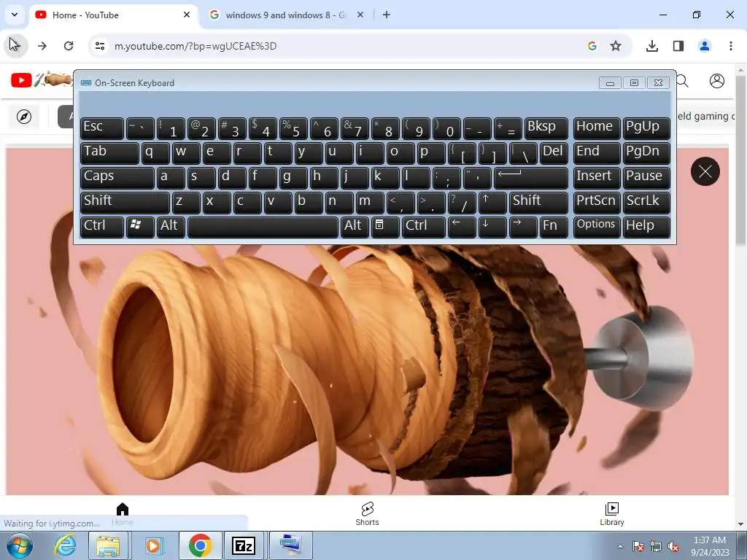The width and height of the screenshot is (747, 560).
Task: Open the YouTube account profile icon
Action: pos(716,81)
